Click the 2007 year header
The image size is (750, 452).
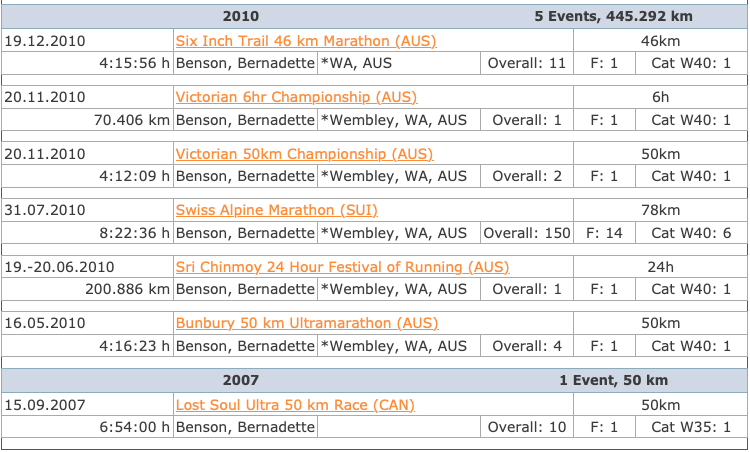241,380
